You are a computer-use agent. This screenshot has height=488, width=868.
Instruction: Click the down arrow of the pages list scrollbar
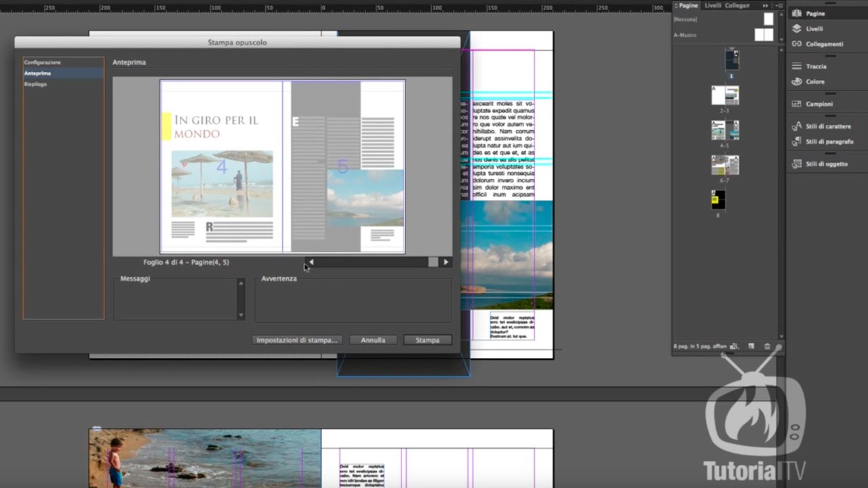point(781,336)
